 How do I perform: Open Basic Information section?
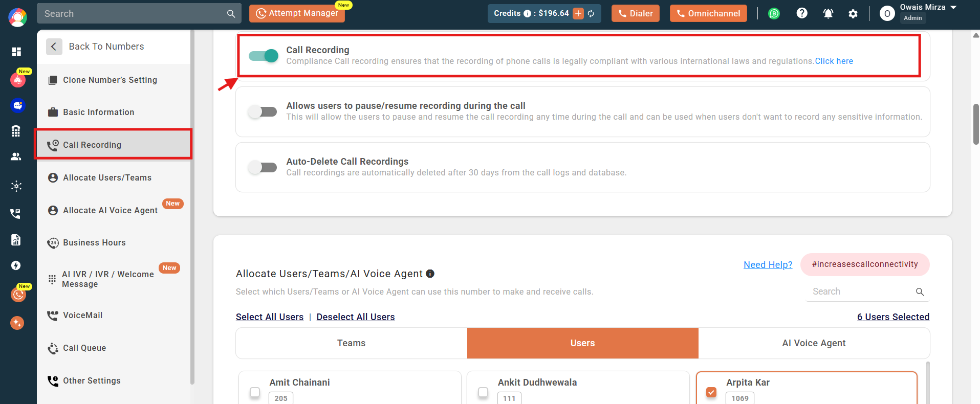(114, 112)
